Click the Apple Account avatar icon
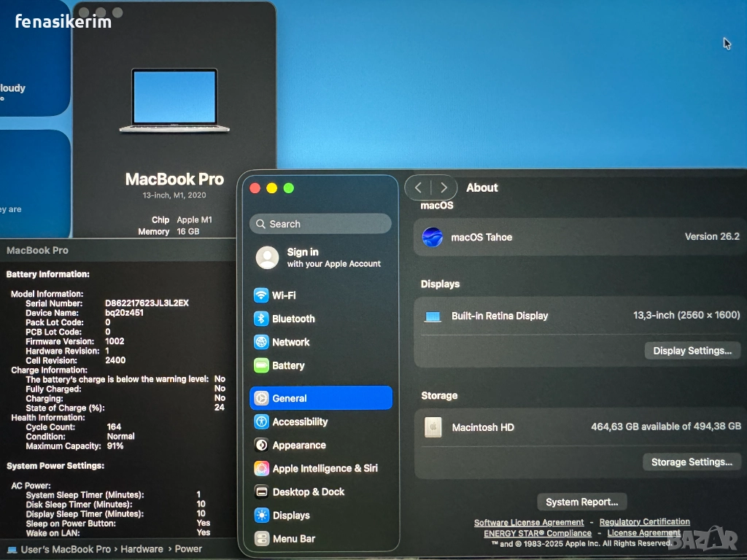Viewport: 747px width, 560px height. coord(267,257)
